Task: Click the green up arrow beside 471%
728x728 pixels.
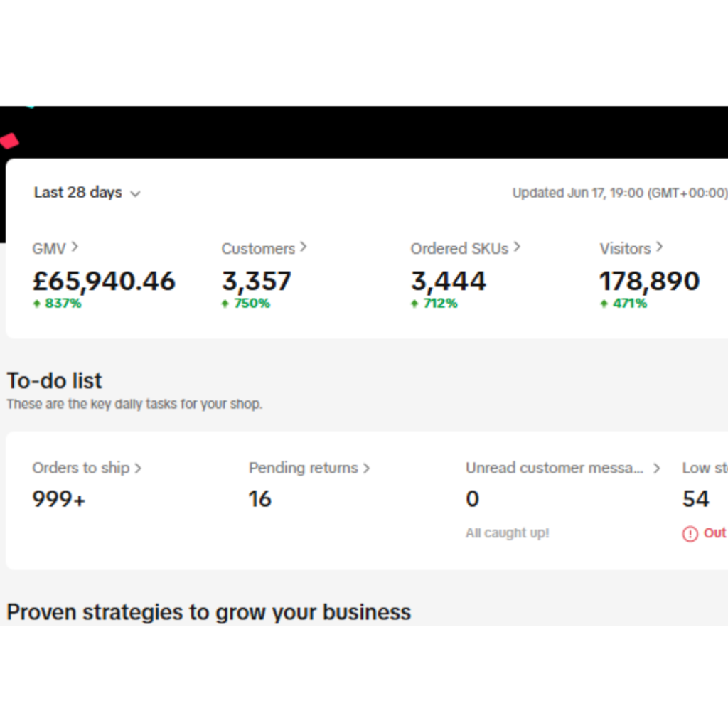Action: (604, 304)
